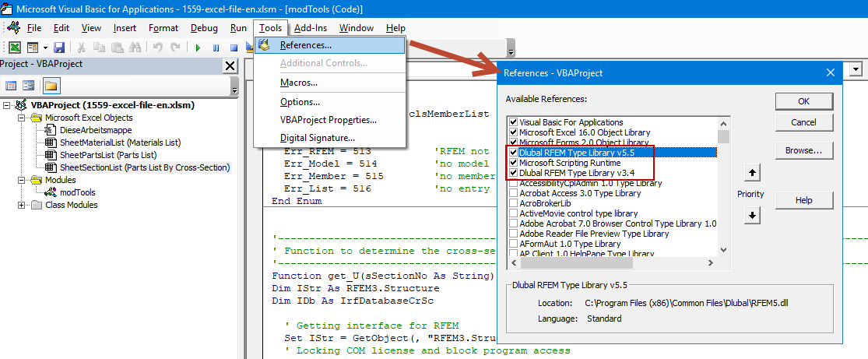Click the VBA icon left of File menu
Screen dimensions: 868x359
coord(13,28)
